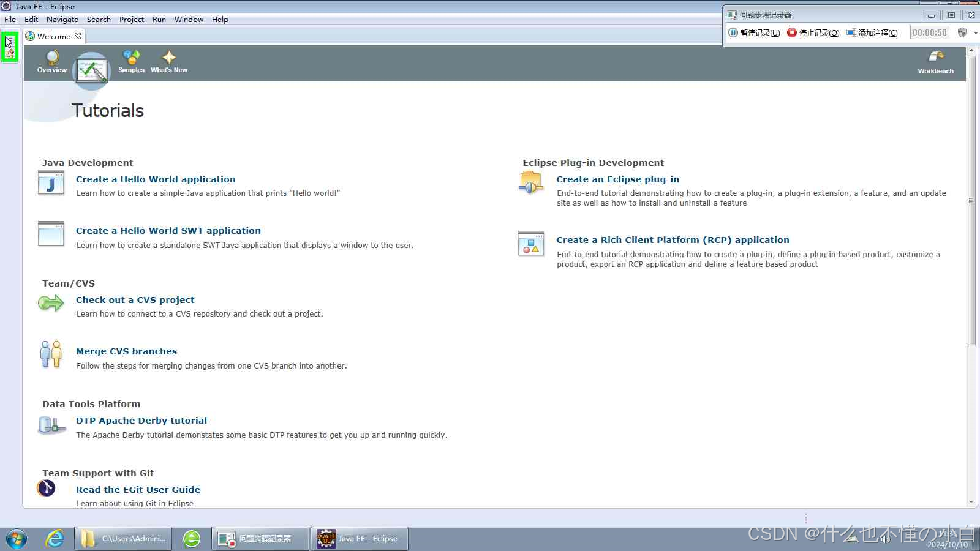The height and width of the screenshot is (551, 980).
Task: Open 'Create a Hello World SWT application' link
Action: (168, 231)
